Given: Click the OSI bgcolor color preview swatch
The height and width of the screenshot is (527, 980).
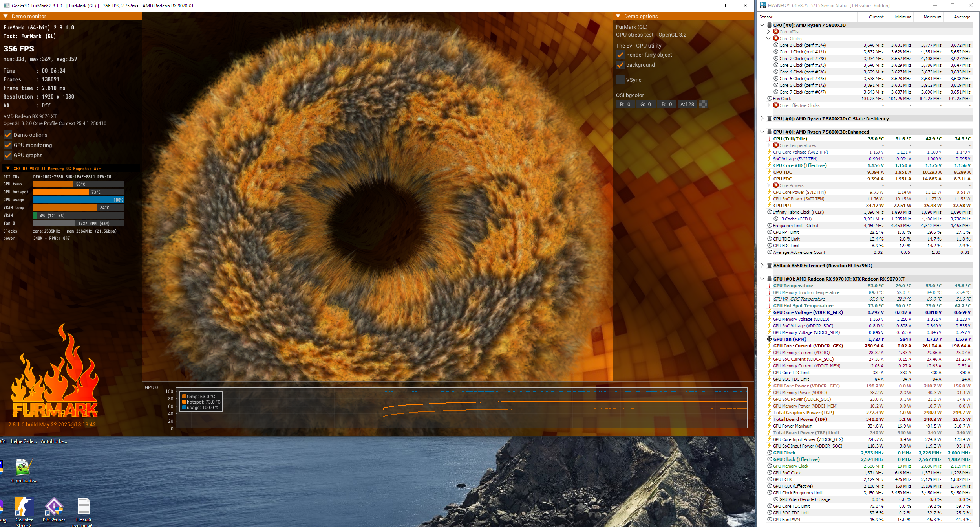Looking at the screenshot, I should click(703, 104).
